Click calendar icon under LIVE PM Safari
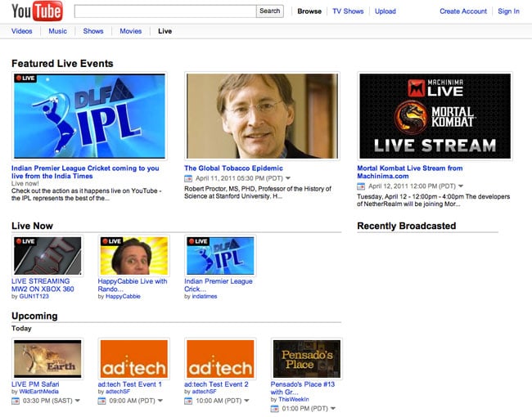532x417 pixels. pos(16,401)
